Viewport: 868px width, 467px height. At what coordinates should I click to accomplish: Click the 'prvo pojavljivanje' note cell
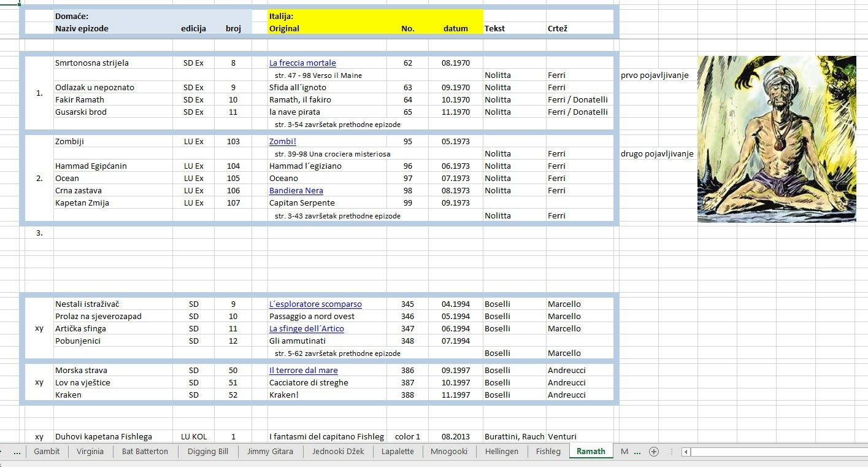point(655,75)
